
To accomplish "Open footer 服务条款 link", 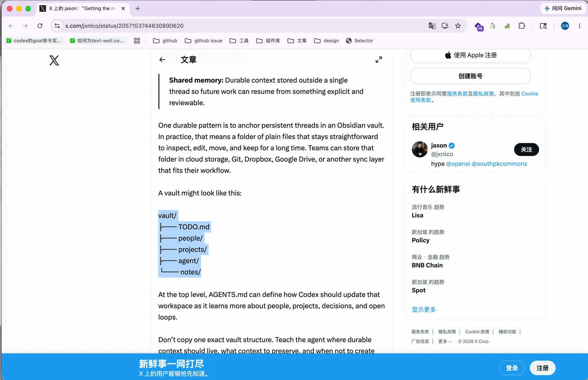I will tap(420, 332).
